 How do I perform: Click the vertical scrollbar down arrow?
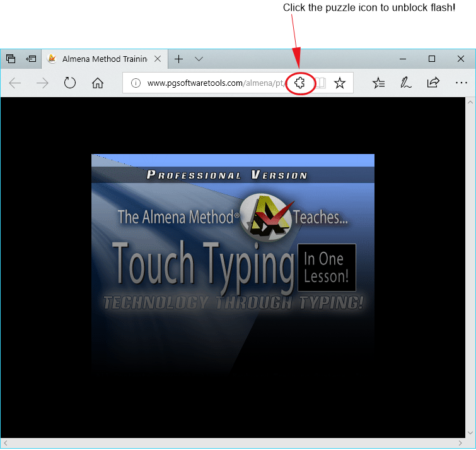point(470,433)
